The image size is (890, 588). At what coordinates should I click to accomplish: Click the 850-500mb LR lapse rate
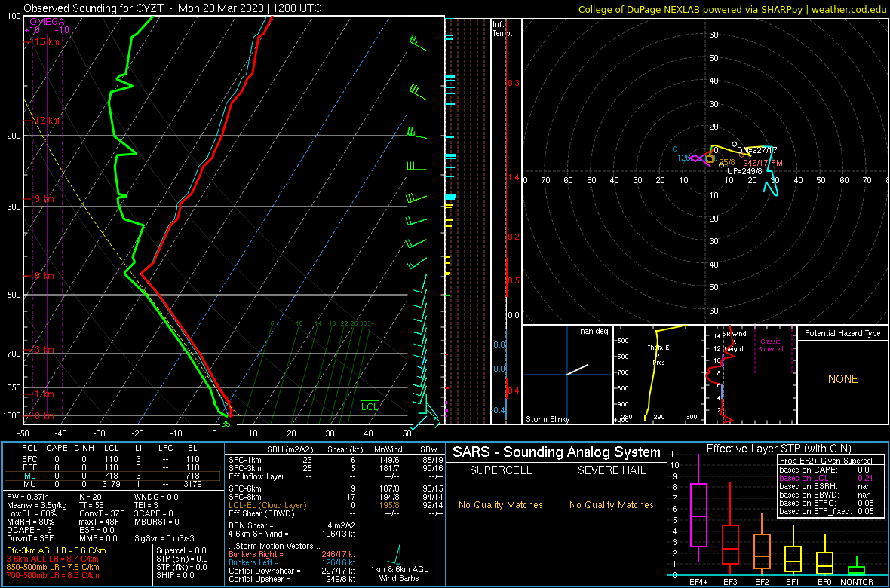point(53,567)
